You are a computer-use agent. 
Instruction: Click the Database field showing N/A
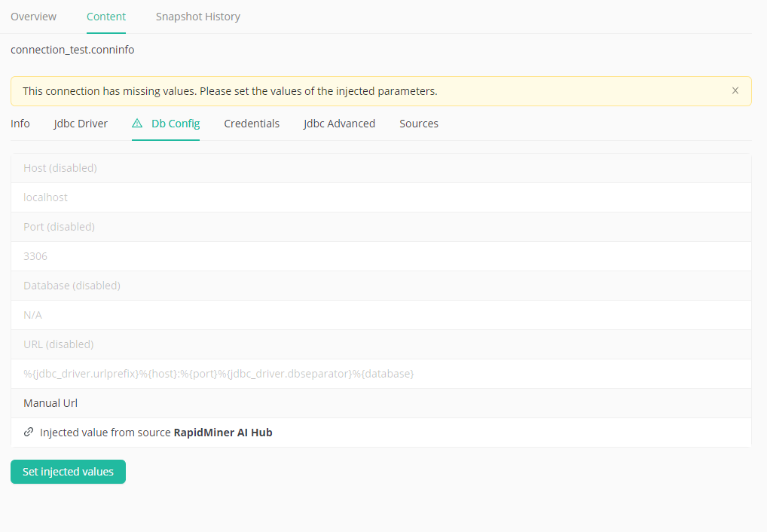pos(380,315)
